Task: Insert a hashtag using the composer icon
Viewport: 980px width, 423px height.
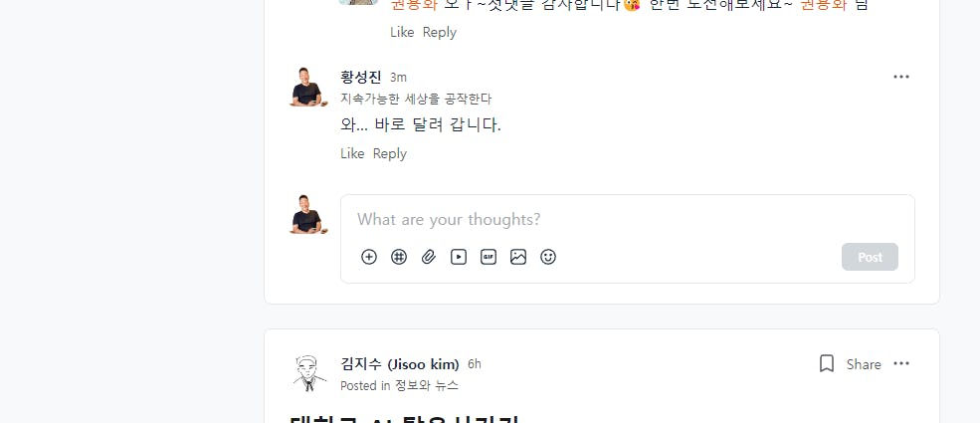Action: [x=399, y=257]
